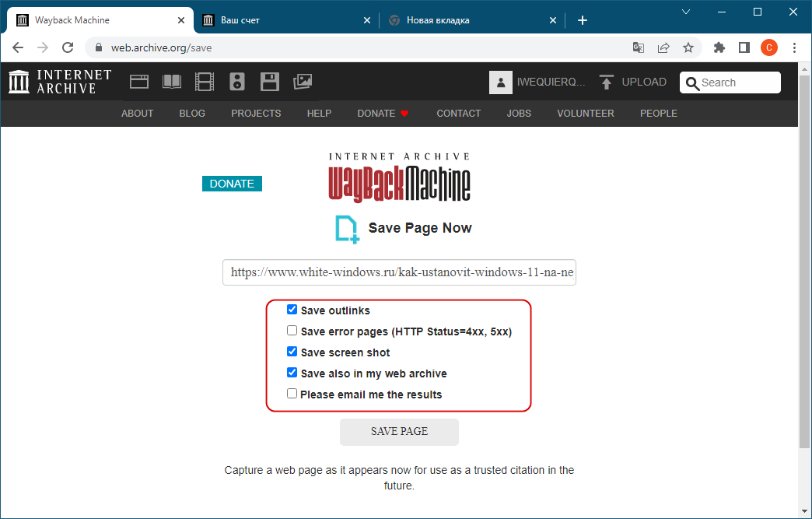Open the Audio speaker icon
The image size is (812, 519).
pos(237,82)
